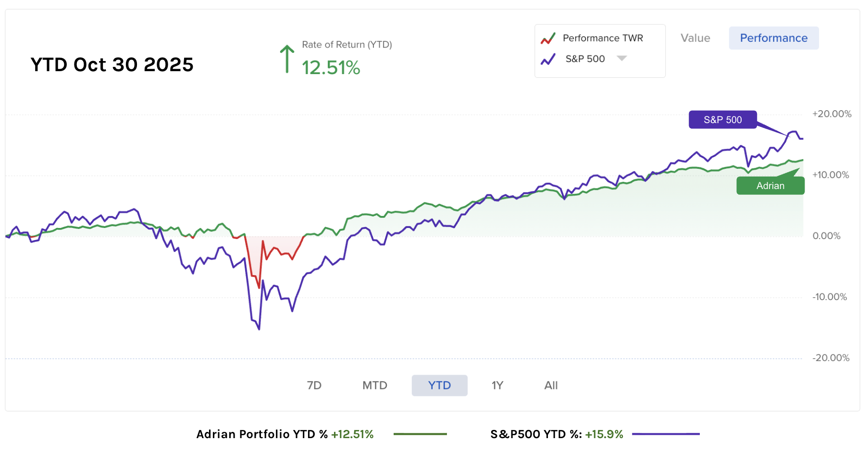The height and width of the screenshot is (454, 868).
Task: Select the YTD time range
Action: tap(439, 385)
